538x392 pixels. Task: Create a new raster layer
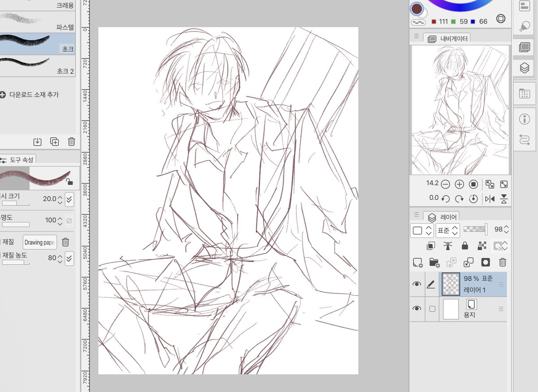[x=417, y=262]
